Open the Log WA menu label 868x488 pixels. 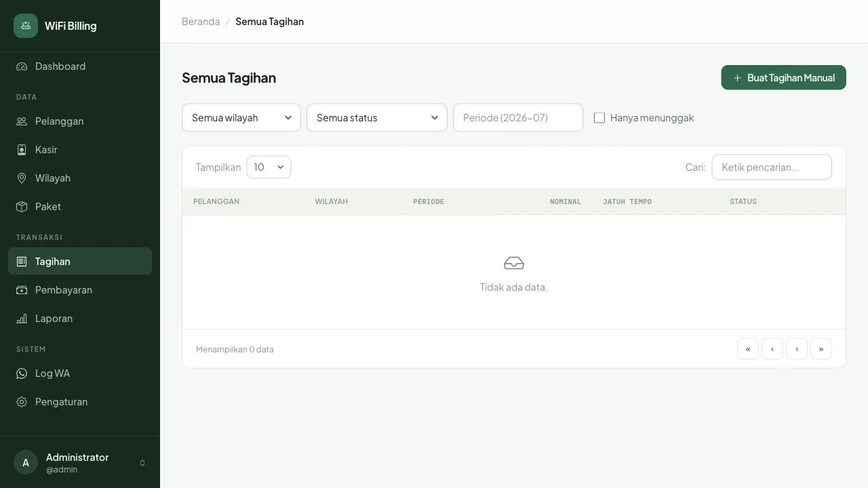click(x=52, y=373)
